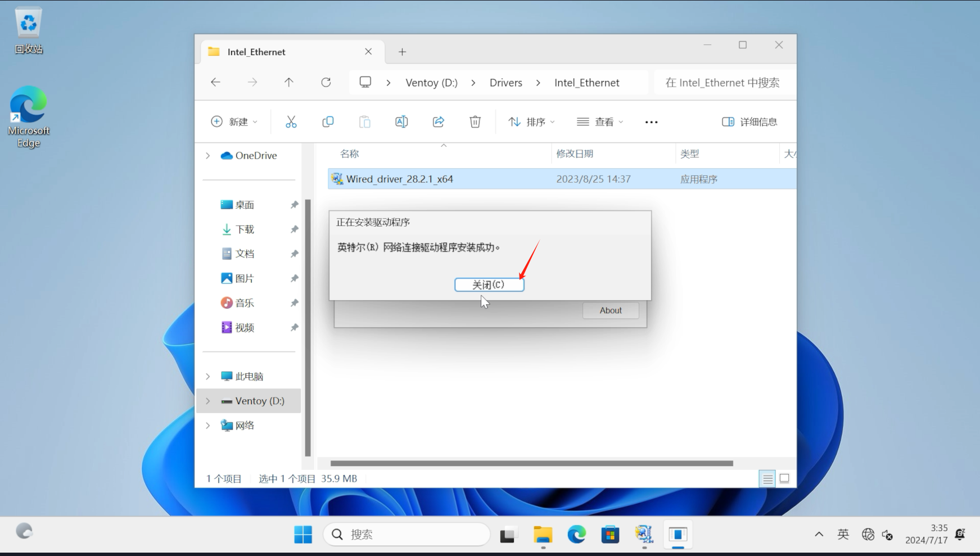Click the Copy icon in the Explorer toolbar

(328, 121)
